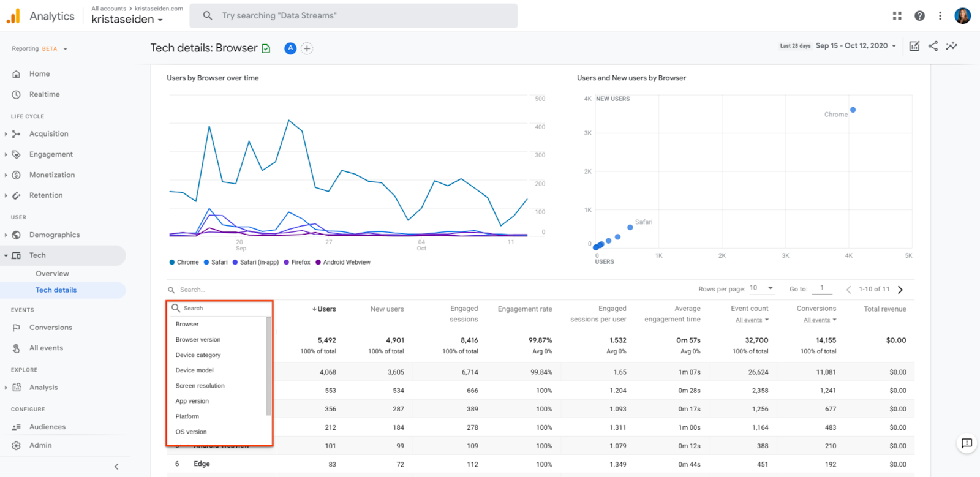Expand the Monetization section arrow

pos(6,175)
